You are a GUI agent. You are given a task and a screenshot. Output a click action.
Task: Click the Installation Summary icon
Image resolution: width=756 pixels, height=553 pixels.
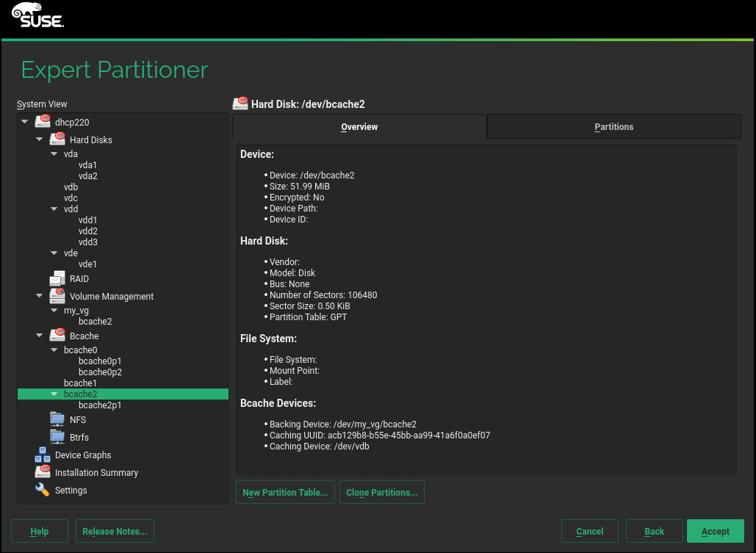(x=43, y=473)
